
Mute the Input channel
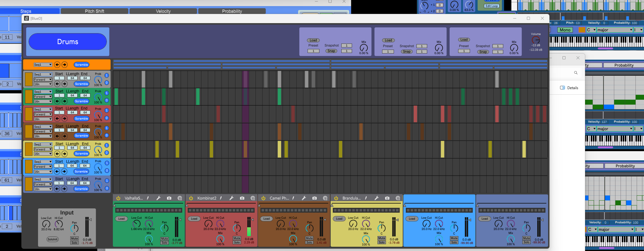(x=75, y=239)
